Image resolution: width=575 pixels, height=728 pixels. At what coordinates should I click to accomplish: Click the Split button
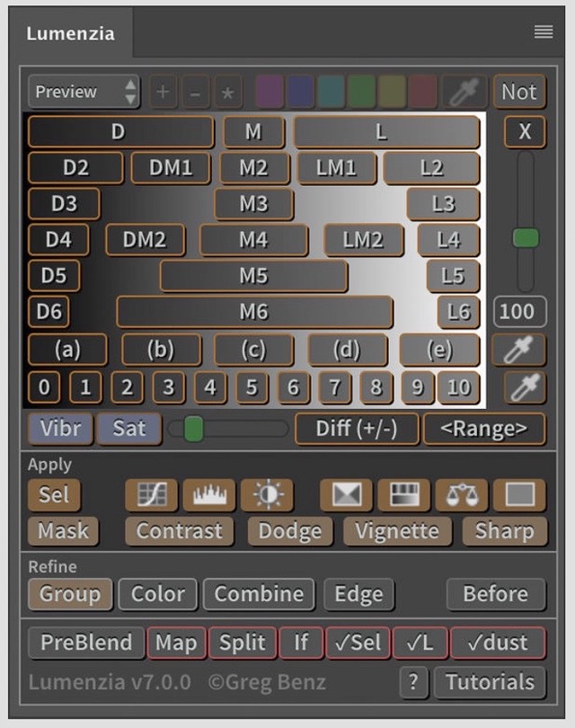[x=243, y=643]
